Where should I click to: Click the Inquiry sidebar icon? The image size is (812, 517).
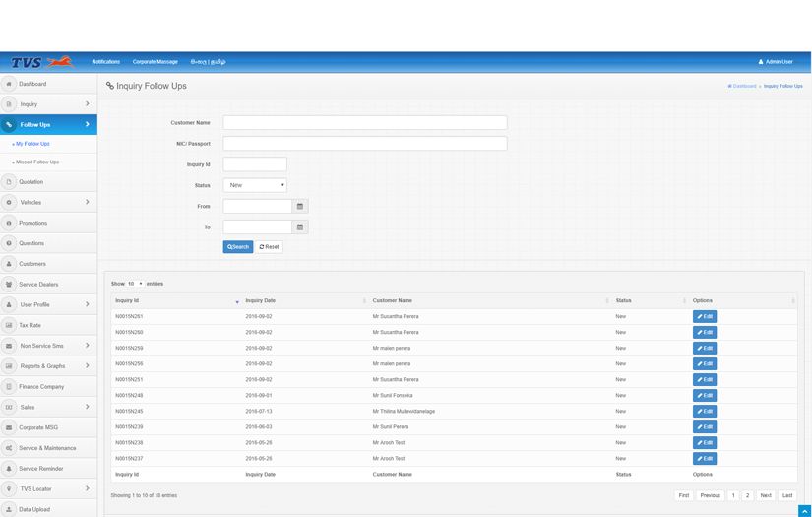point(9,104)
